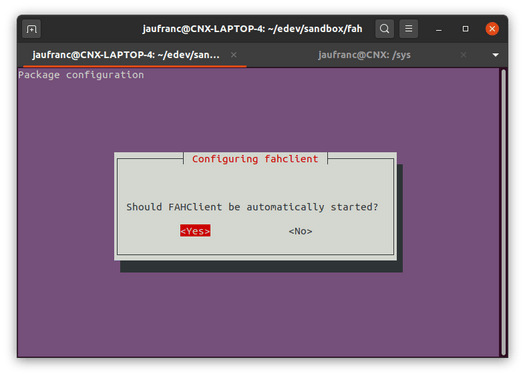525x376 pixels.
Task: Close the jaufranc@CNX: /sys tab
Action: (463, 55)
